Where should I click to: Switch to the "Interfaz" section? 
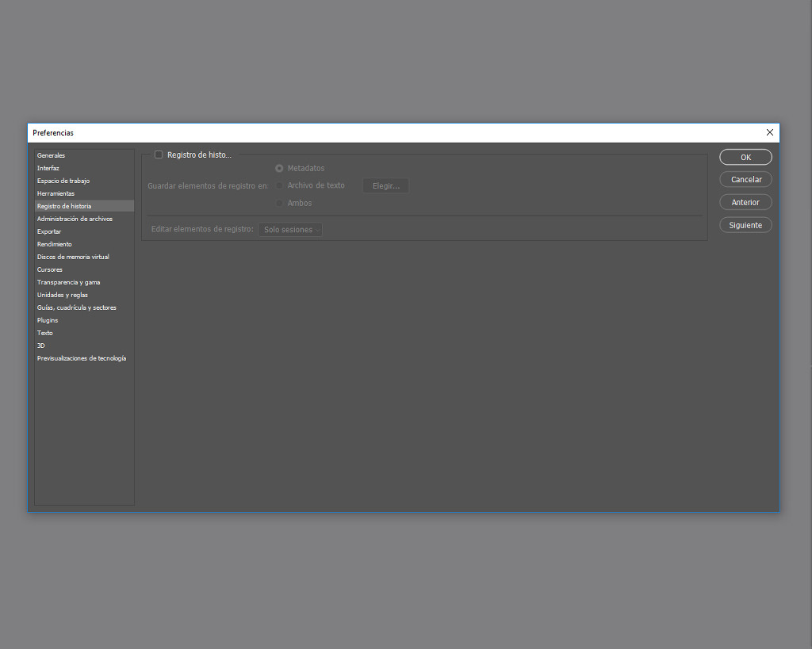coord(48,168)
